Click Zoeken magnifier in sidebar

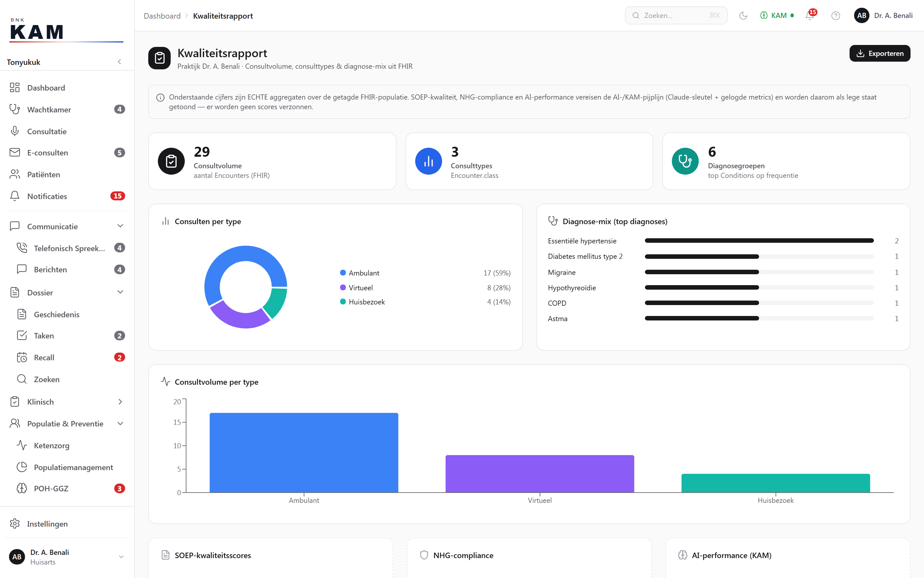click(x=22, y=379)
